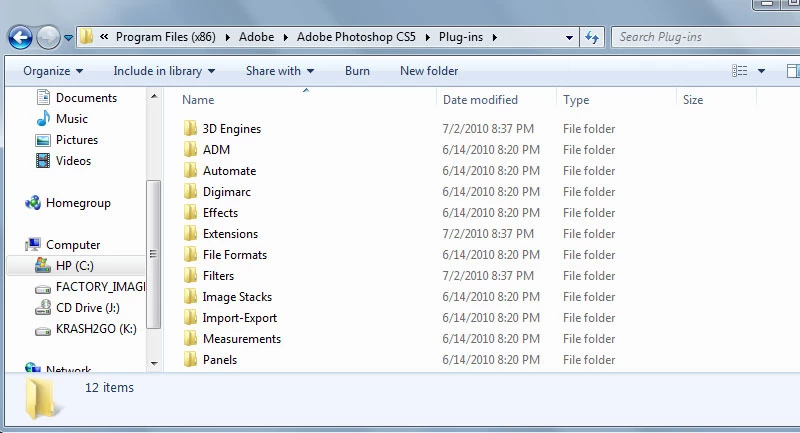Open Pictures library in sidebar

pyautogui.click(x=66, y=140)
